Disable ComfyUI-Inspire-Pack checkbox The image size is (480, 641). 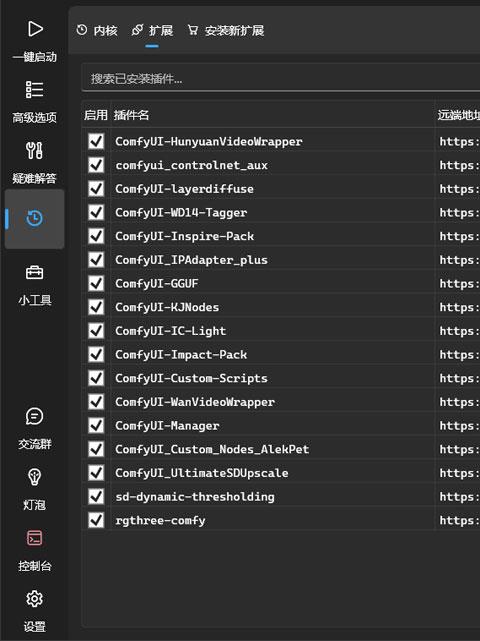point(96,236)
